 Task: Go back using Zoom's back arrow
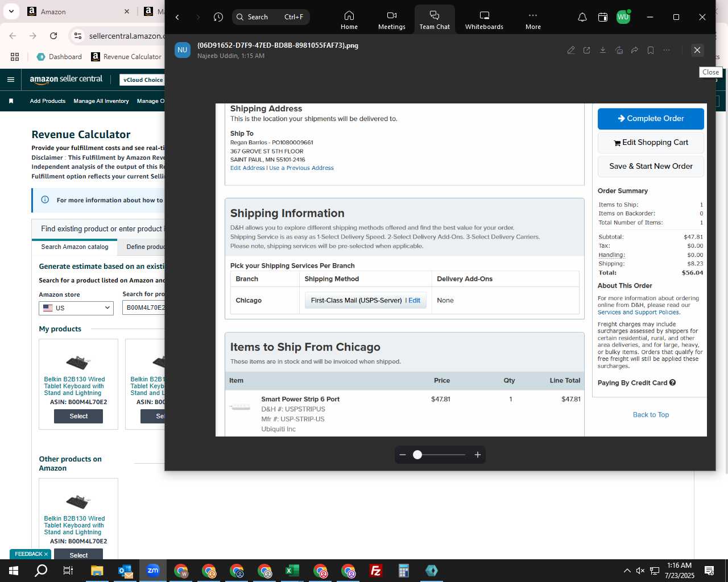click(x=177, y=17)
